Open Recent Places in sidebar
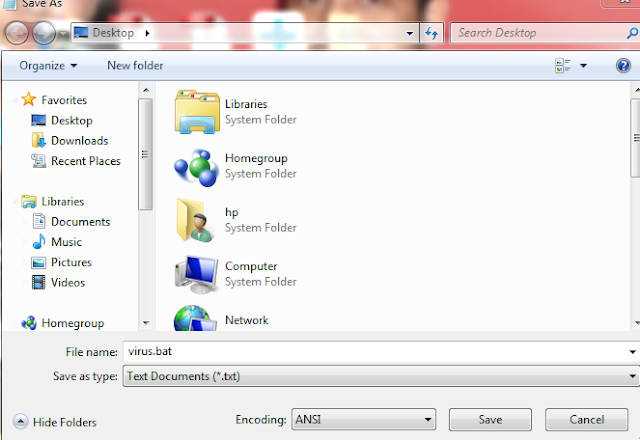The image size is (640, 440). click(x=86, y=161)
